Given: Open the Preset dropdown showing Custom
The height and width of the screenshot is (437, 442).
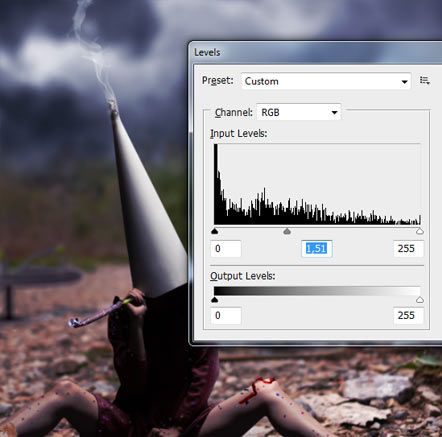Looking at the screenshot, I should pyautogui.click(x=326, y=81).
